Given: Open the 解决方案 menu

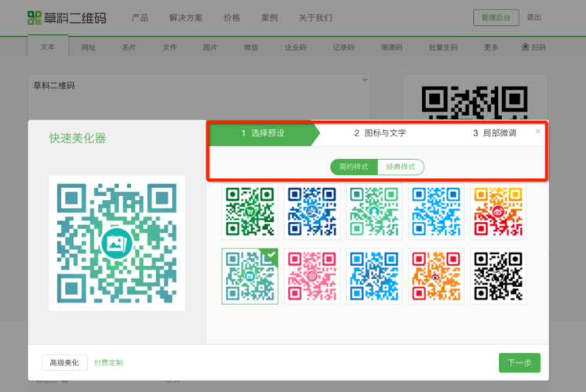Looking at the screenshot, I should [x=186, y=18].
